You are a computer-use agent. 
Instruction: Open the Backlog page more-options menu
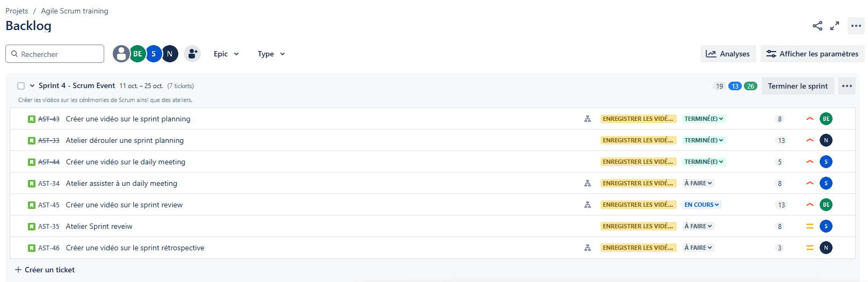(x=856, y=26)
